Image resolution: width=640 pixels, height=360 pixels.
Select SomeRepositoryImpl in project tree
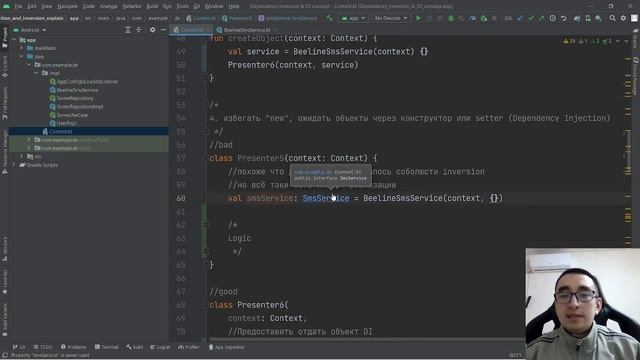(x=80, y=107)
